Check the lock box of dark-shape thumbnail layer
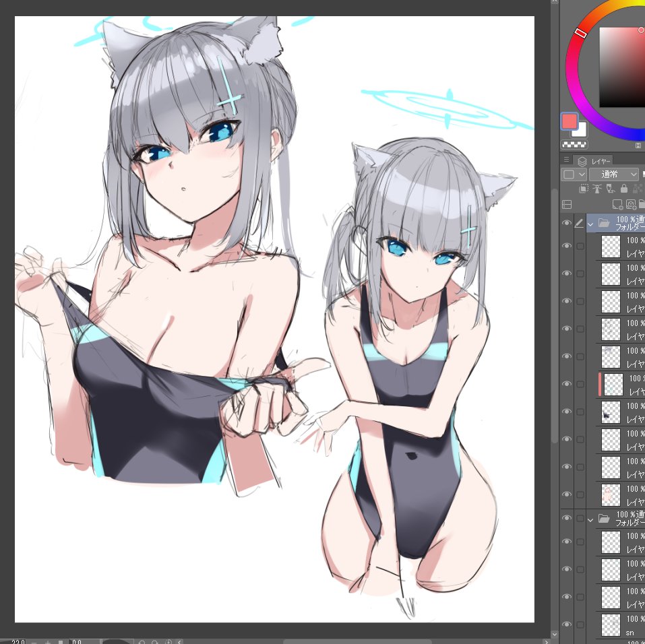 (x=580, y=412)
